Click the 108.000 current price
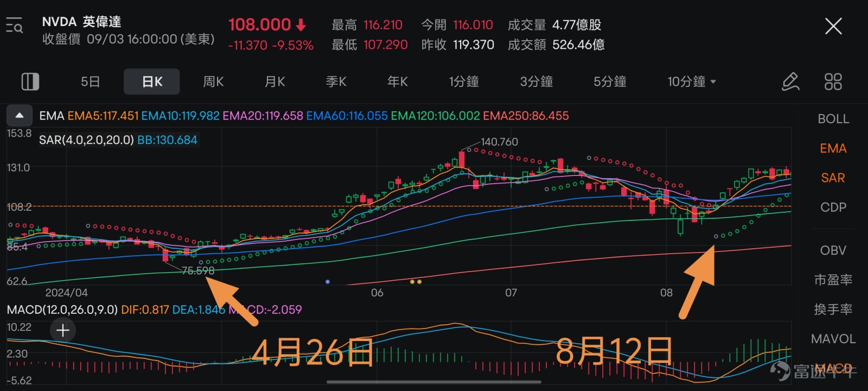 (x=260, y=24)
